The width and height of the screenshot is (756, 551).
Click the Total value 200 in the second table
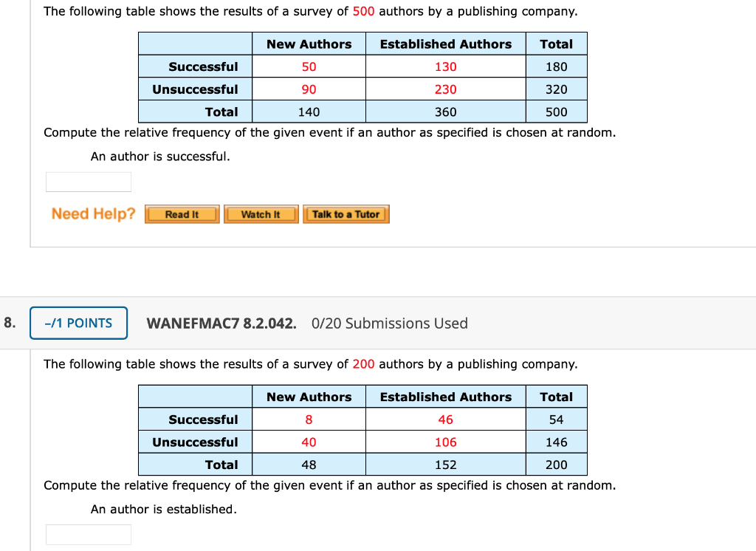(x=556, y=464)
